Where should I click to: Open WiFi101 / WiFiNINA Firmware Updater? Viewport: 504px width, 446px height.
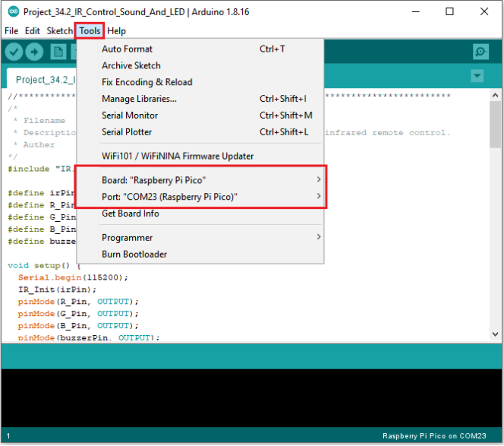tap(200, 156)
